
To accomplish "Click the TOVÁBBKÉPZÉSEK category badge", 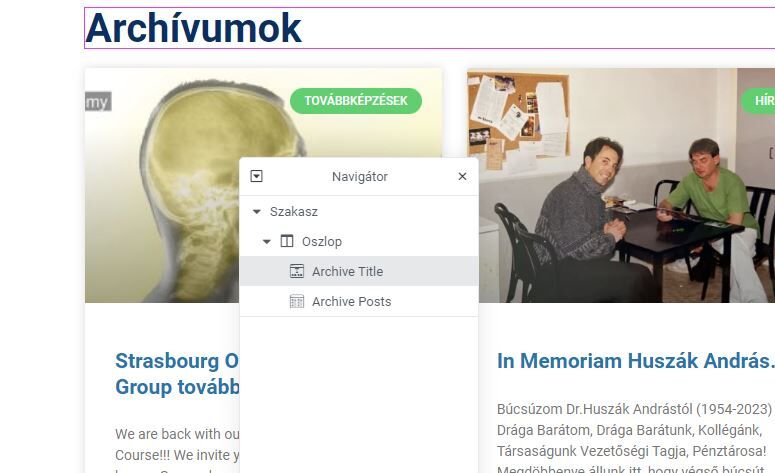I will 356,101.
